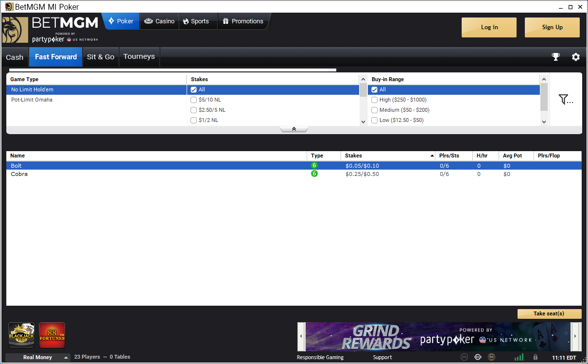Screen dimensions: 588x364
Task: Click the 6-max type icon for Cobra
Action: coord(314,174)
